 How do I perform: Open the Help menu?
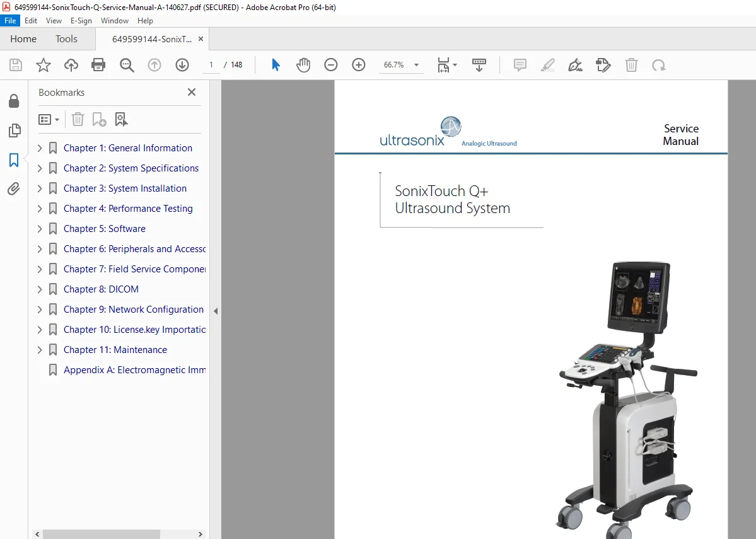(145, 21)
